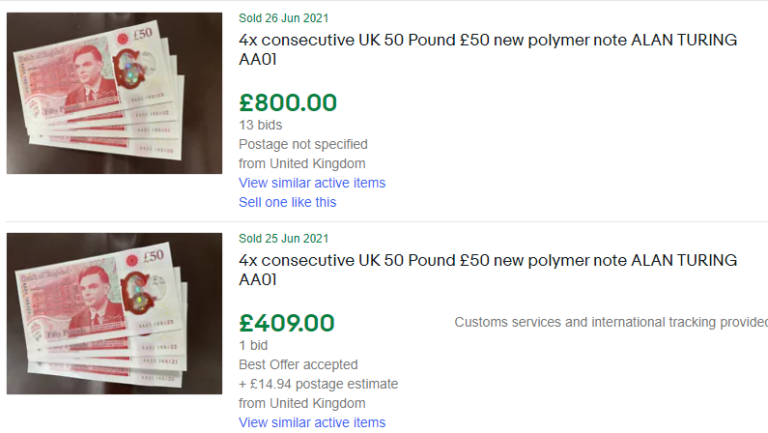Click 'from United Kingdom' on the £800.00 listing
Viewport: 768px width, 433px height.
pos(302,163)
